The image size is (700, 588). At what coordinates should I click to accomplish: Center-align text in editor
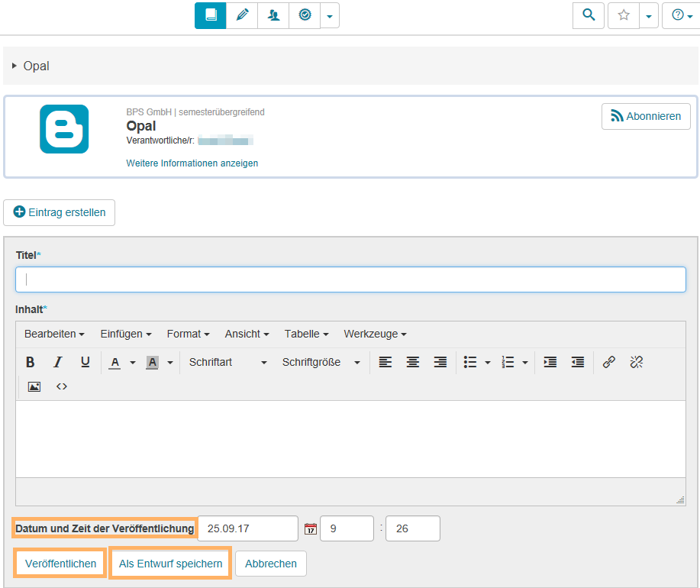click(412, 363)
